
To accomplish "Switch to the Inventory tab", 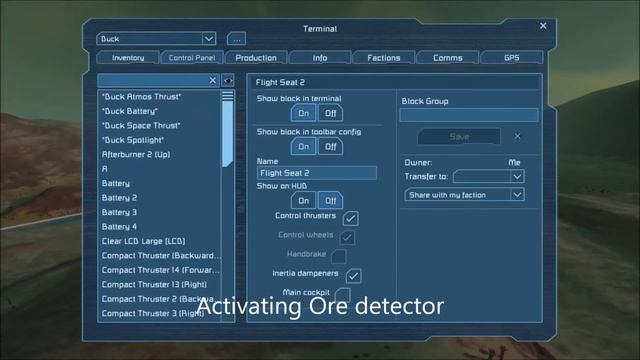I will (128, 58).
